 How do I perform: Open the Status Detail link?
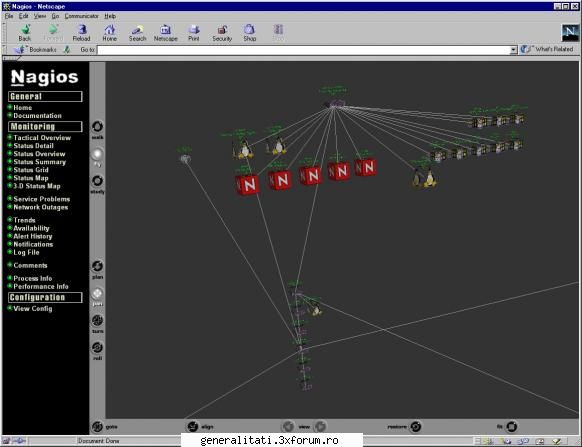pos(33,146)
